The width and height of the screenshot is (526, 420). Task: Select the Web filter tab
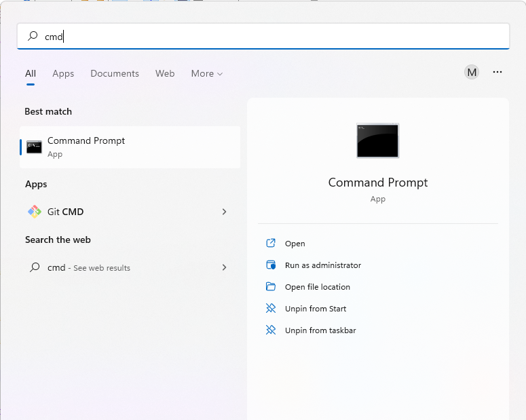click(165, 73)
